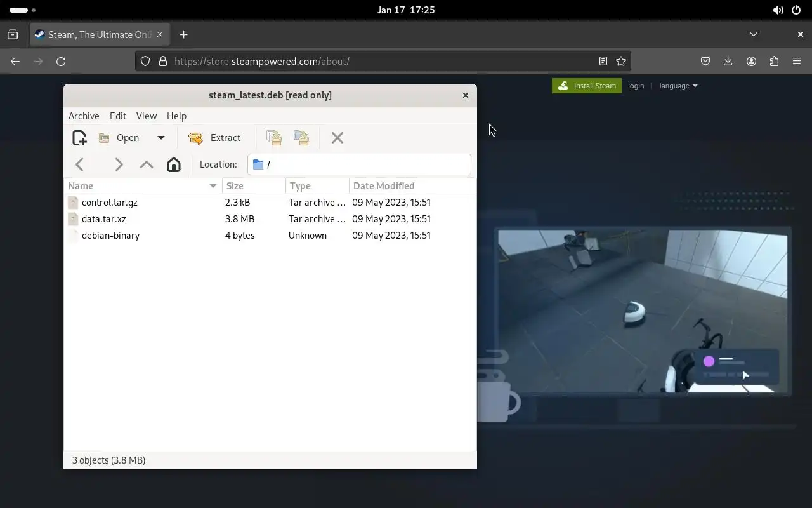Image resolution: width=812 pixels, height=508 pixels.
Task: Click the 4 bytes size cell
Action: 240,236
